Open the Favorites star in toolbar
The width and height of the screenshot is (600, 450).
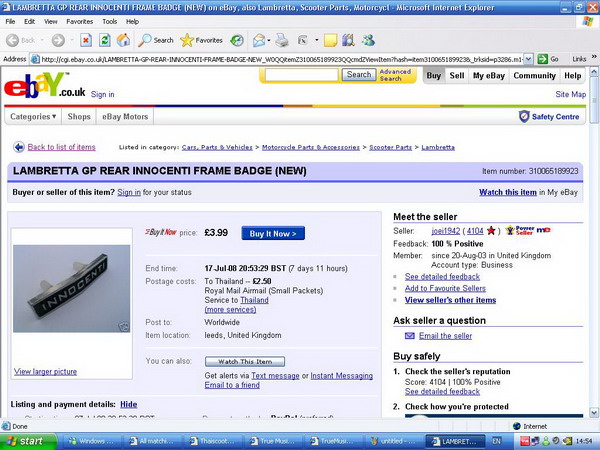point(187,40)
